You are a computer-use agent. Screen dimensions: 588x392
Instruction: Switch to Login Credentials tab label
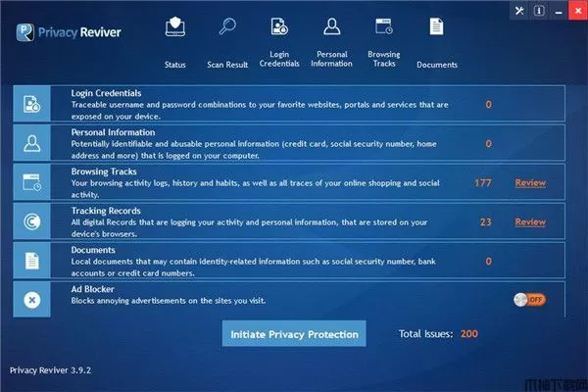coord(279,59)
